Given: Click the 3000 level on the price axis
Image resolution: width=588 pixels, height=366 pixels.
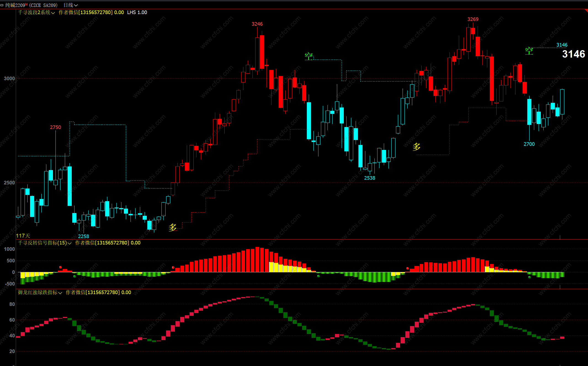Looking at the screenshot, I should (9, 79).
